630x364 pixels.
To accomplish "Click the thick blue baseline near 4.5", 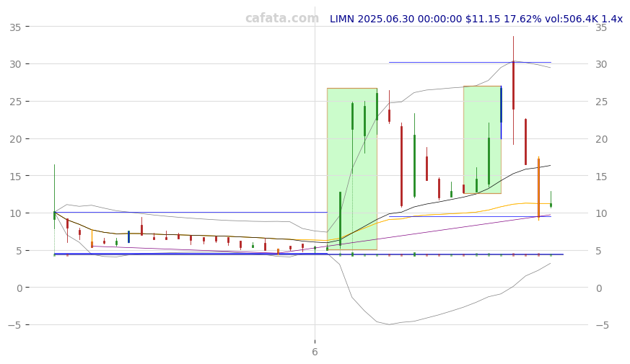I will [309, 254].
